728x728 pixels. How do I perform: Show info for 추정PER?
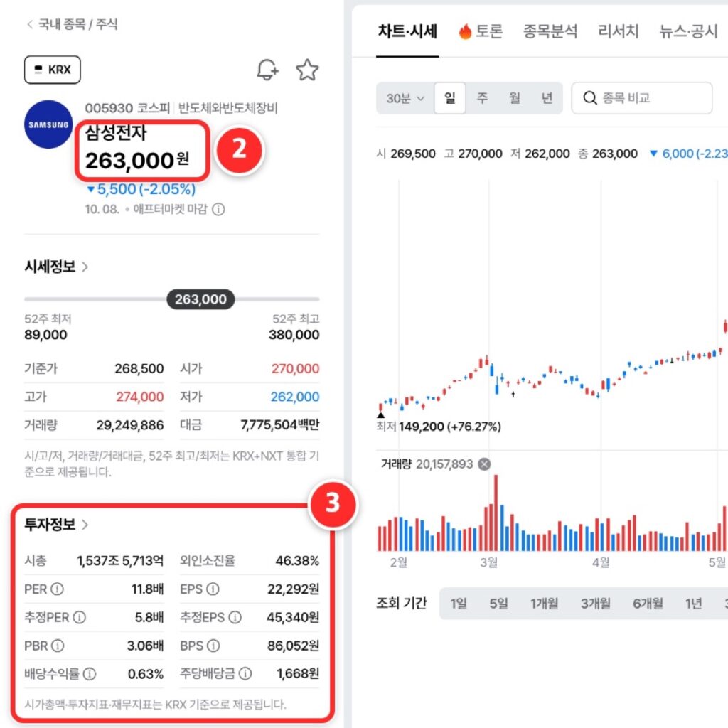pos(80,618)
